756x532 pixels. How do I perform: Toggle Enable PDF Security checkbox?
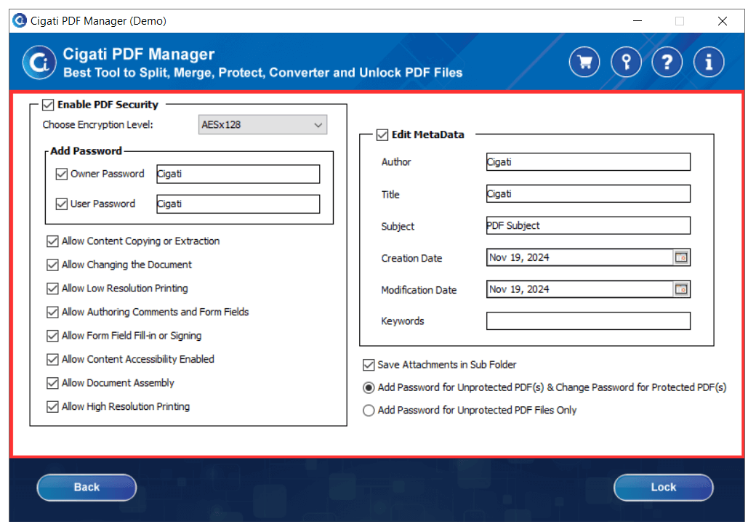48,105
